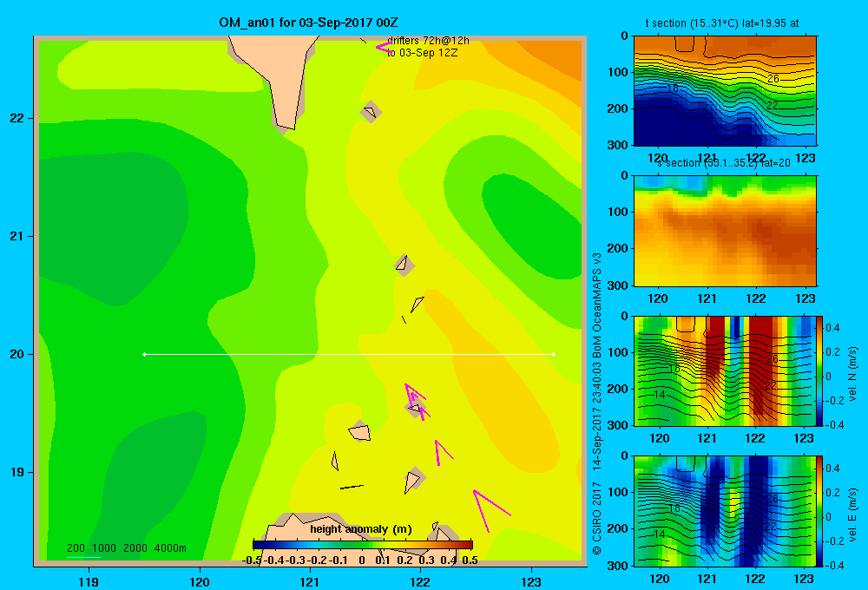Click the eastern endpoint of the white section line
This screenshot has height=590, width=868.
tap(554, 354)
